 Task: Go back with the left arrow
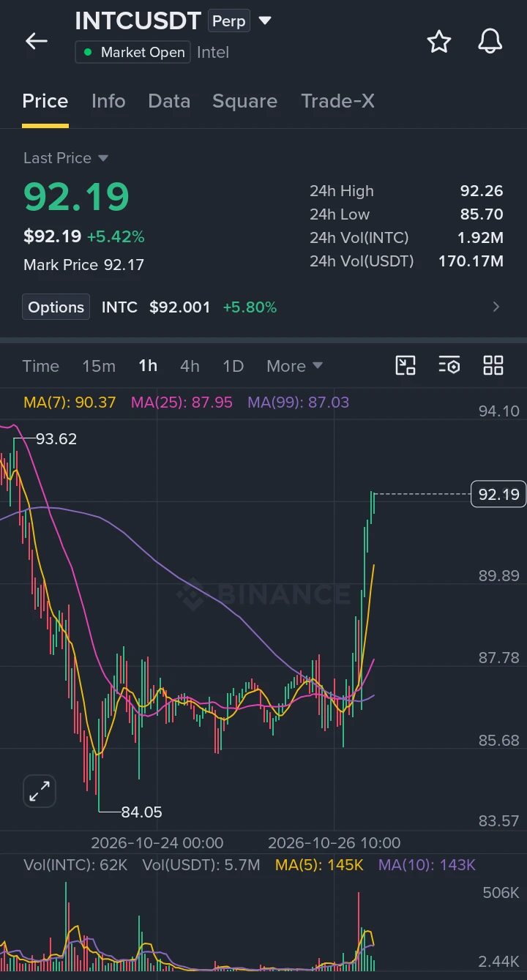click(37, 41)
